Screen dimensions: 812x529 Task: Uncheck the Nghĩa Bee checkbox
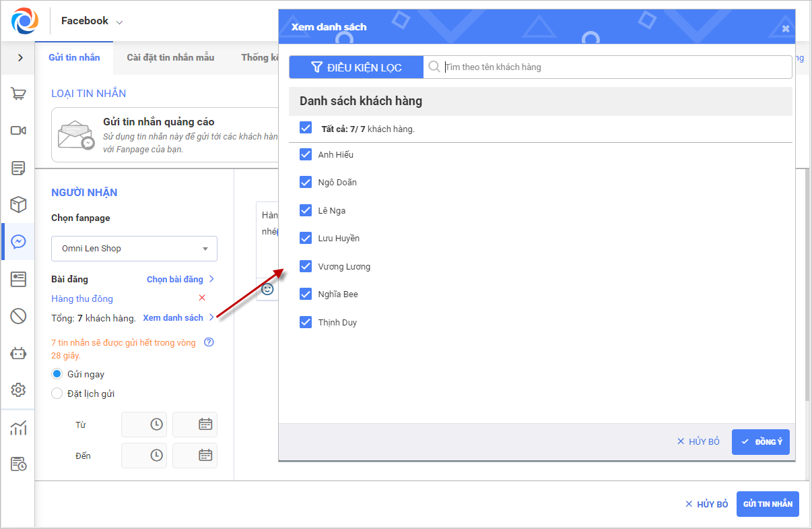[306, 294]
